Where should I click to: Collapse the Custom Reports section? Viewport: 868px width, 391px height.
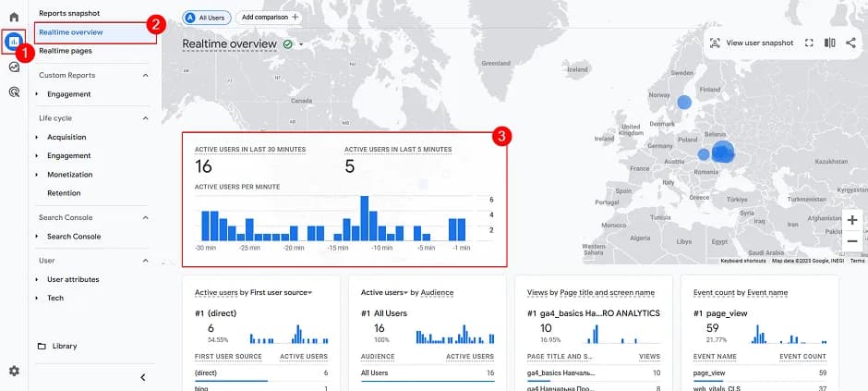(145, 75)
